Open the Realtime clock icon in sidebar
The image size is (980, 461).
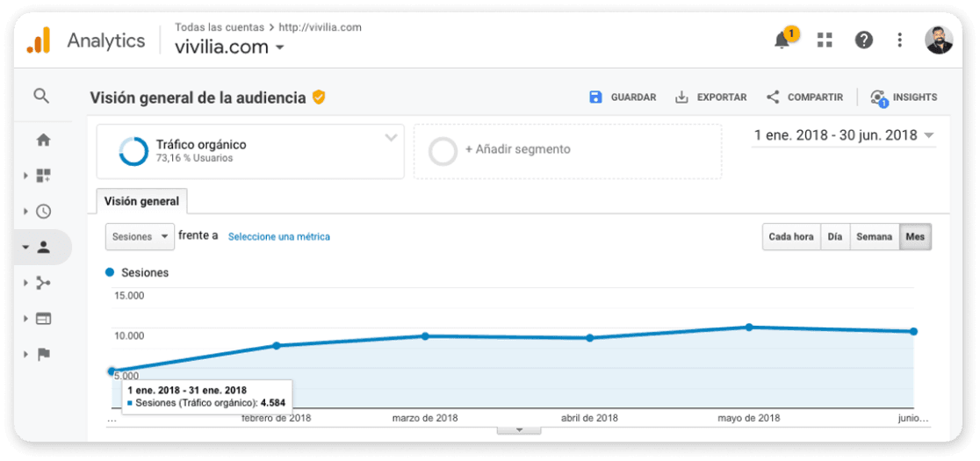[43, 211]
